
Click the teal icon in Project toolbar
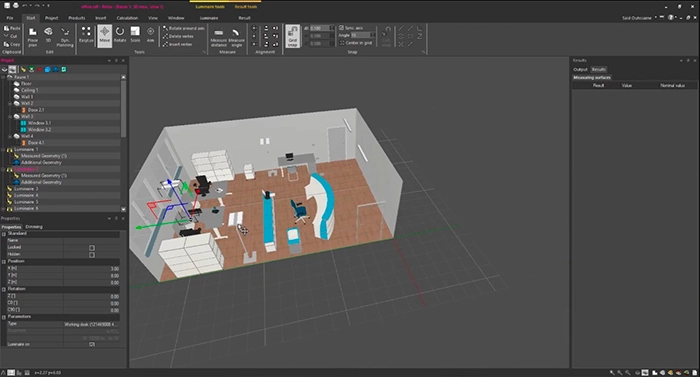tap(64, 70)
